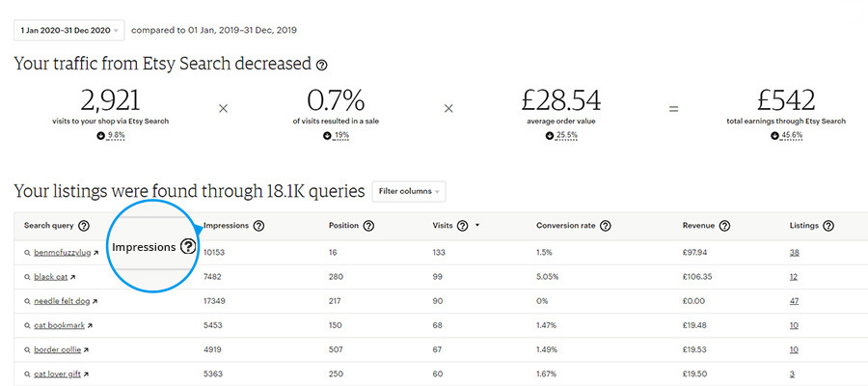This screenshot has height=386, width=868.
Task: Open listings count 47 for needle felt dog
Action: (x=795, y=301)
